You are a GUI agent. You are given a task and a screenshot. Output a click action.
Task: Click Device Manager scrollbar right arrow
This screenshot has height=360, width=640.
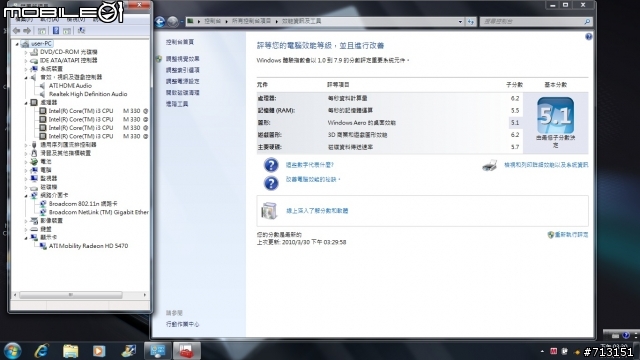pos(144,295)
